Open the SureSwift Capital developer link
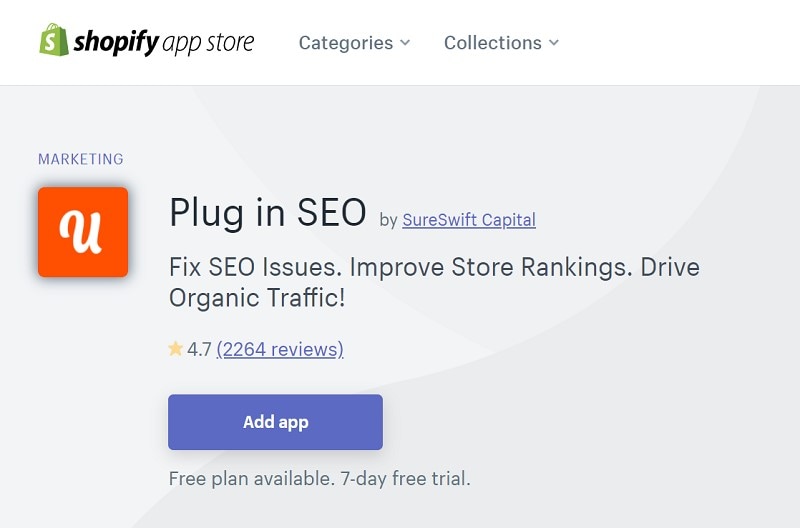Screen dimensions: 800x528 pyautogui.click(x=469, y=220)
